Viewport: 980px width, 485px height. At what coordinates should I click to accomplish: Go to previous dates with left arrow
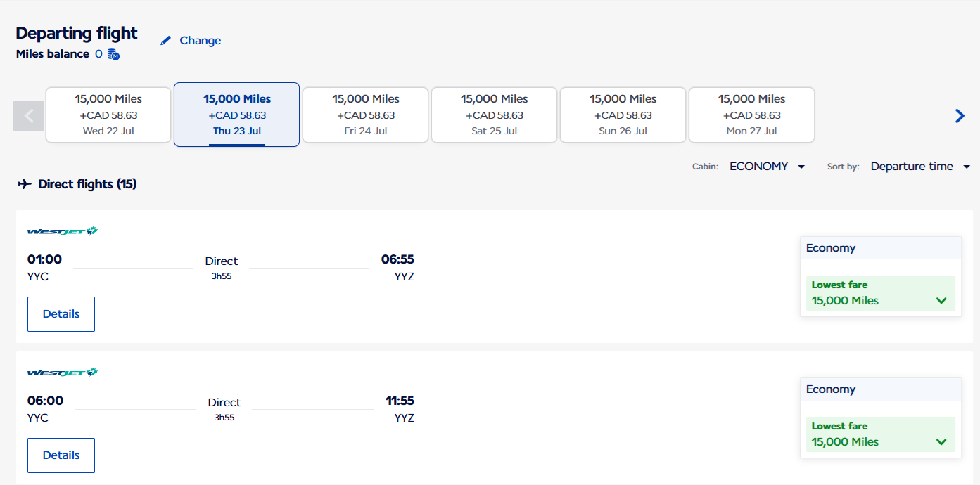tap(29, 116)
